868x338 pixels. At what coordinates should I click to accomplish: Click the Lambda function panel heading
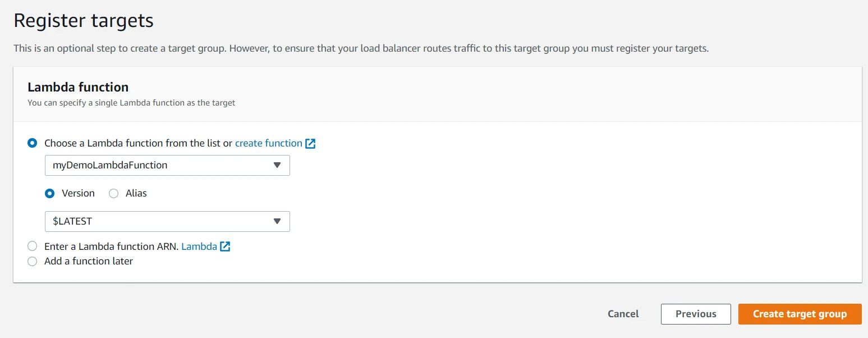78,87
